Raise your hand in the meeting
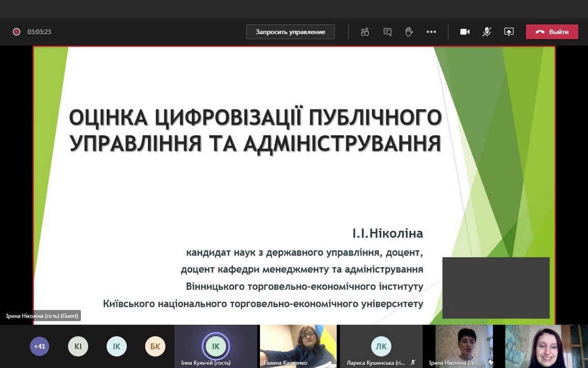588x368 pixels. pos(409,32)
